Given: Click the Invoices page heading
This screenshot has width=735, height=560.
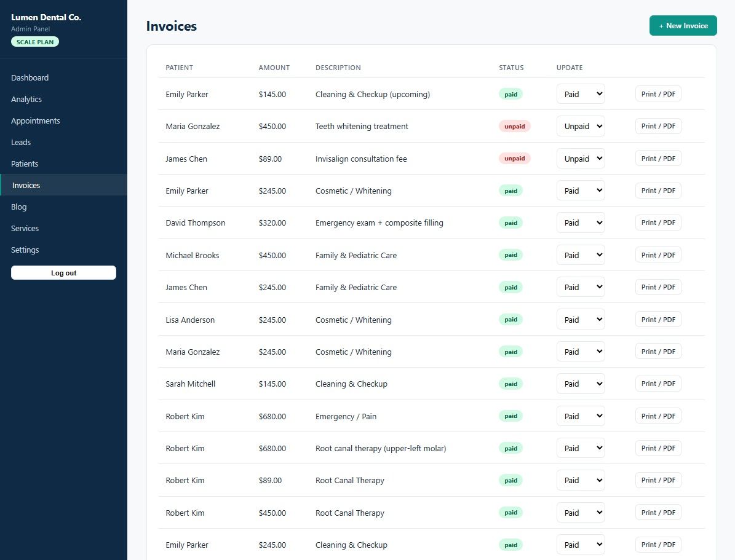Looking at the screenshot, I should (x=172, y=26).
